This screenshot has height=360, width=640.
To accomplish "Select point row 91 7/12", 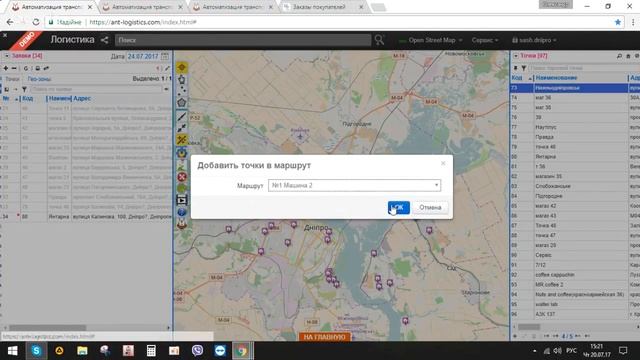I will [575, 265].
